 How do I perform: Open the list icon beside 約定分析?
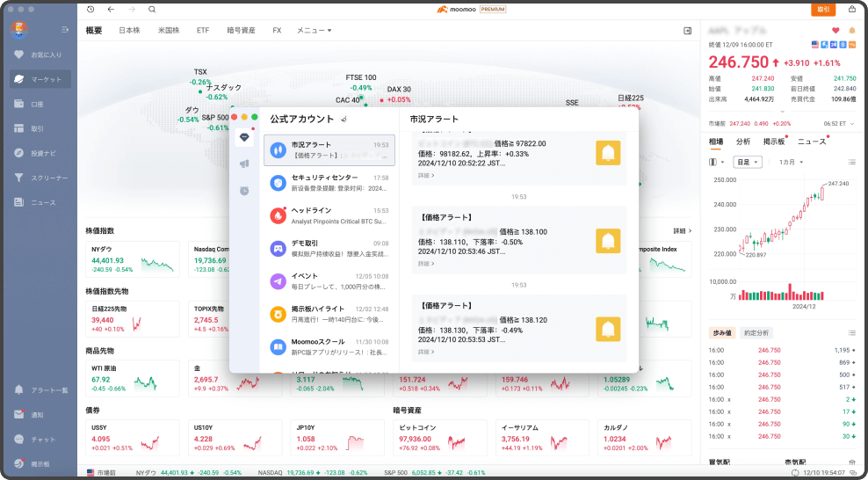click(852, 332)
